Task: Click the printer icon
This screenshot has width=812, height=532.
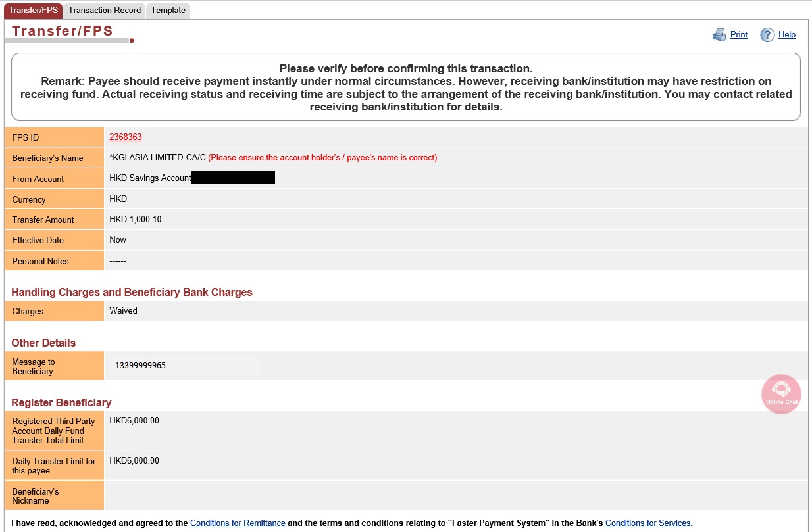Action: [719, 35]
